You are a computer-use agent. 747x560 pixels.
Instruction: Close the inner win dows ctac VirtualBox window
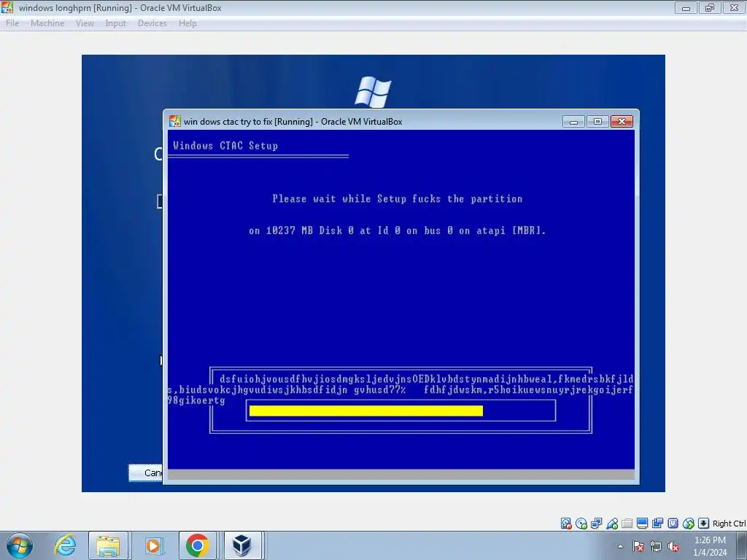click(x=622, y=122)
